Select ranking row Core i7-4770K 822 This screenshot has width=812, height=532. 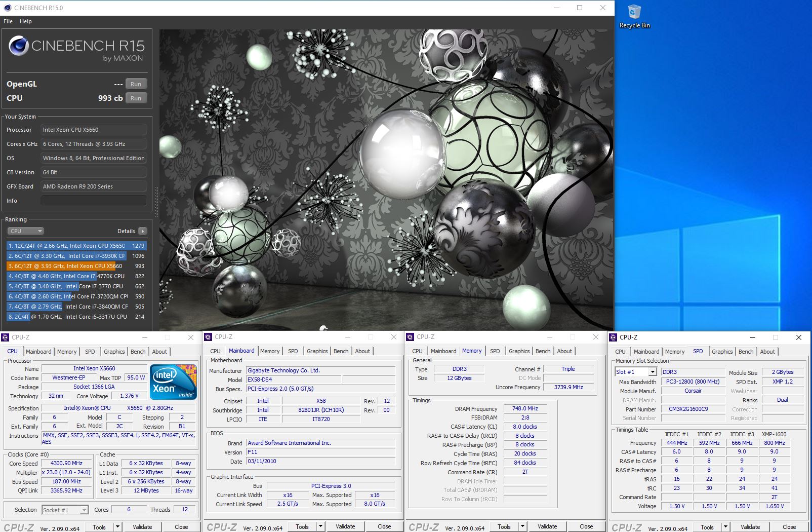(x=76, y=276)
